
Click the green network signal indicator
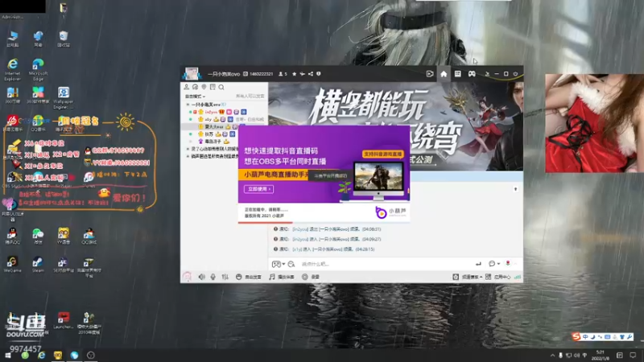(518, 277)
